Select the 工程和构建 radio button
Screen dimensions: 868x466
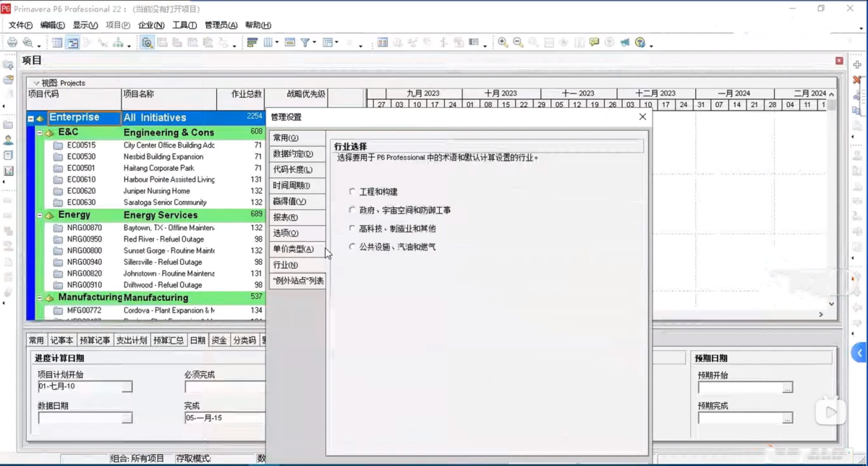tap(352, 192)
